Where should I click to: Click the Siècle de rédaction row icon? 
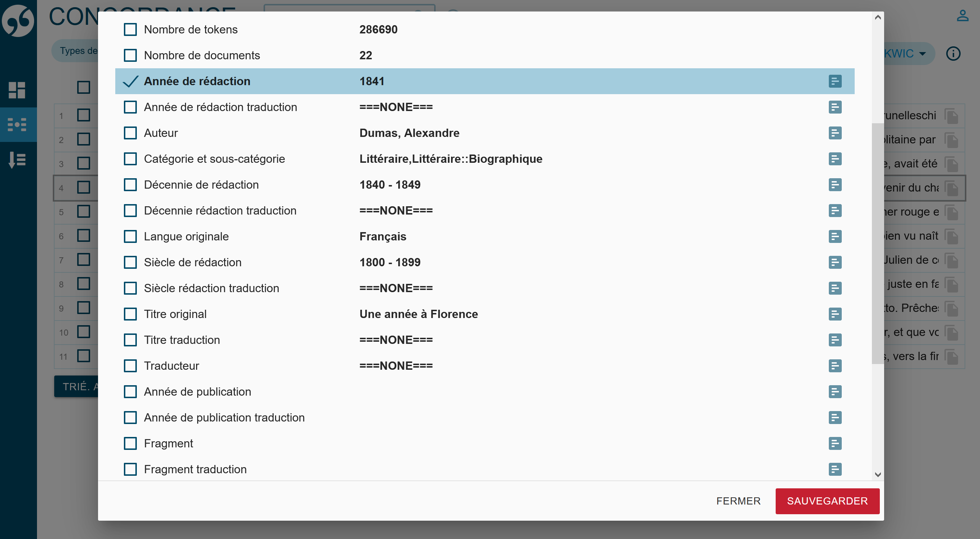coord(835,262)
